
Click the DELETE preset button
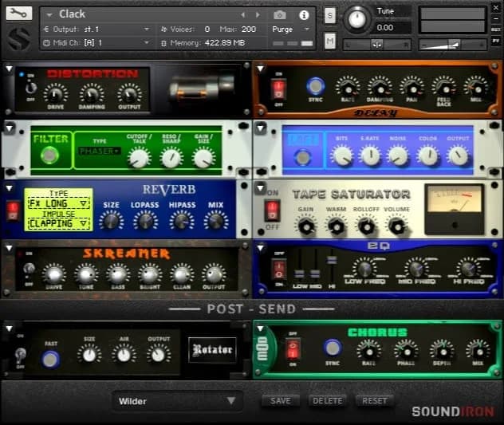327,400
